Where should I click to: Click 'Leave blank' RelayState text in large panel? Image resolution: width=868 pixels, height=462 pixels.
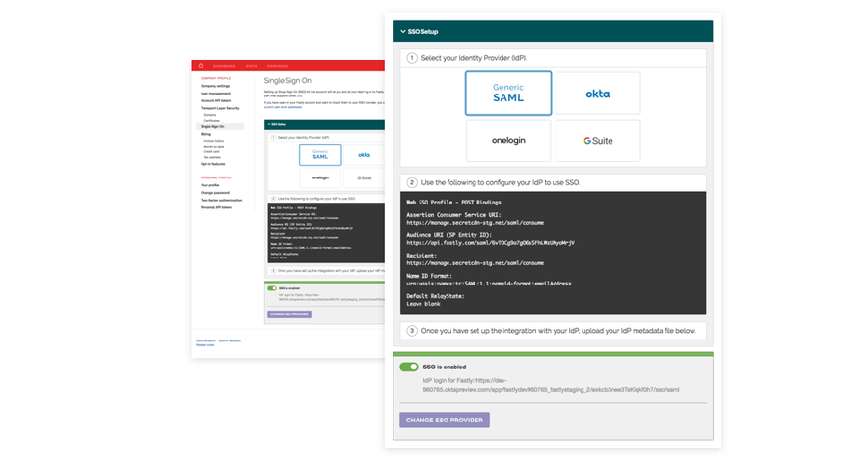point(423,304)
